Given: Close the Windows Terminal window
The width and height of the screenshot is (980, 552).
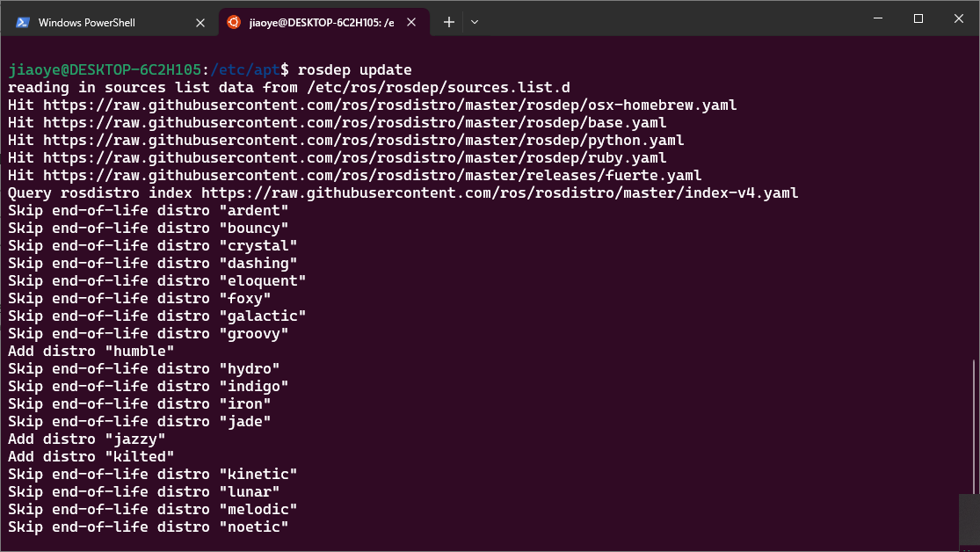Looking at the screenshot, I should pyautogui.click(x=959, y=18).
